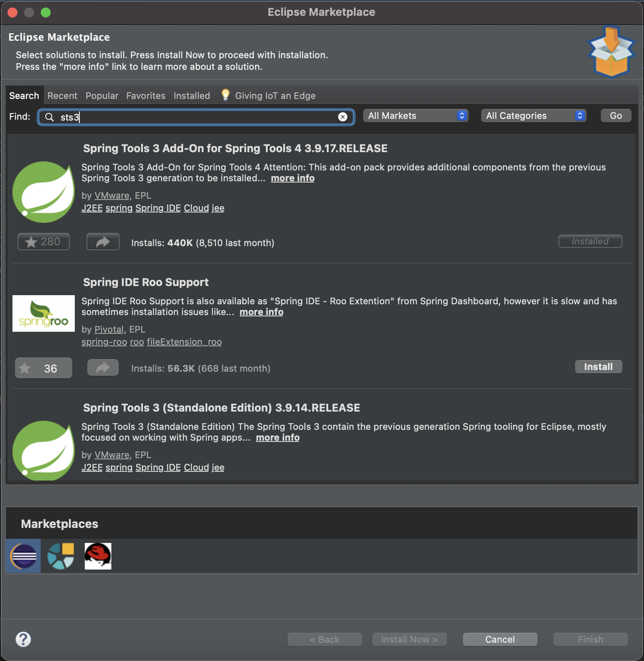Click 'Installs: 440K' text
Screen dimensions: 644x661
point(162,243)
